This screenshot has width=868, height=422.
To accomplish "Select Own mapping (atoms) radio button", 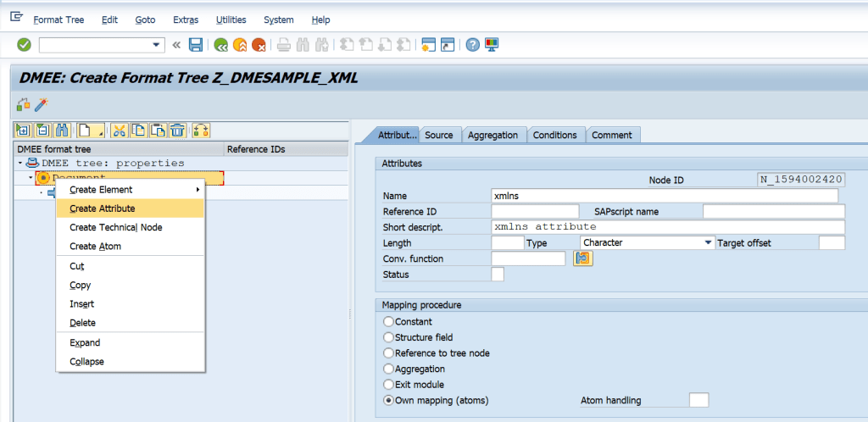I will click(x=388, y=400).
